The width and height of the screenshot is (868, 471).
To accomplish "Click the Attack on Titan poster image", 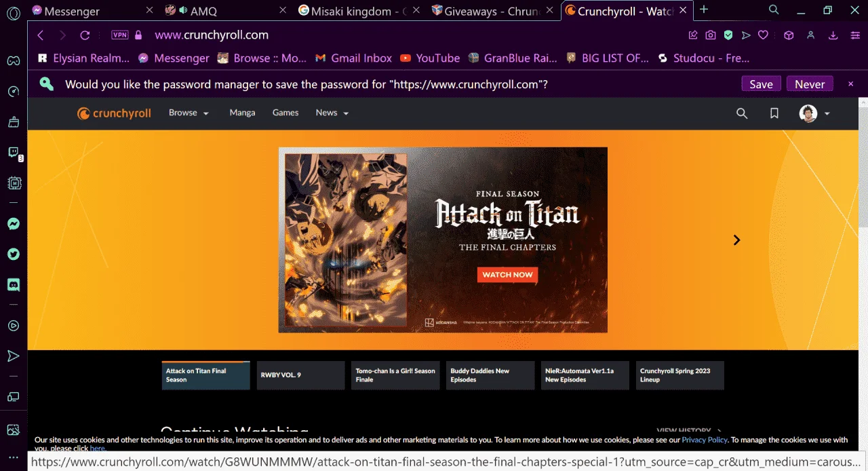I will click(346, 240).
